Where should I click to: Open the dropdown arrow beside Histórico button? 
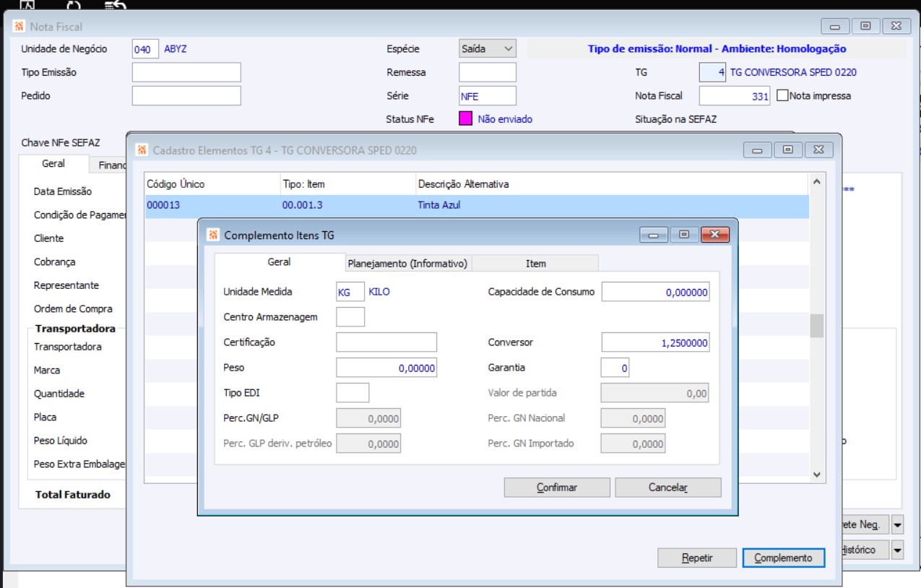pos(897,550)
